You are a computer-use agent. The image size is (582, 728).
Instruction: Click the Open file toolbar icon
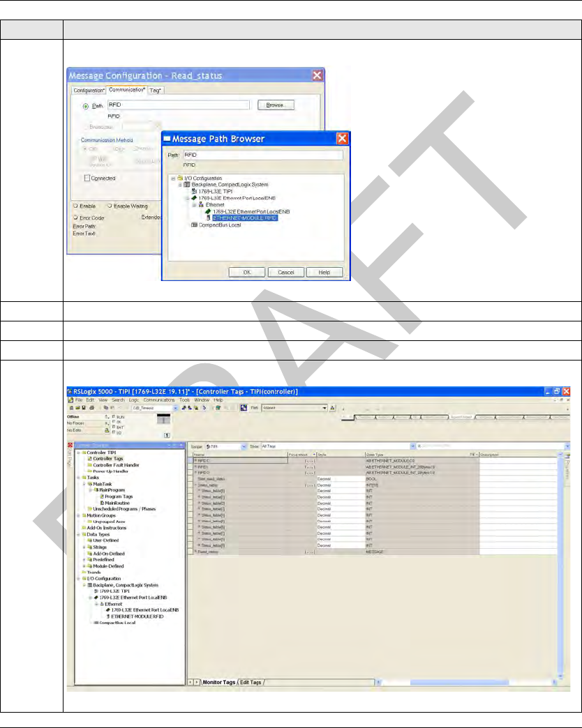point(77,408)
